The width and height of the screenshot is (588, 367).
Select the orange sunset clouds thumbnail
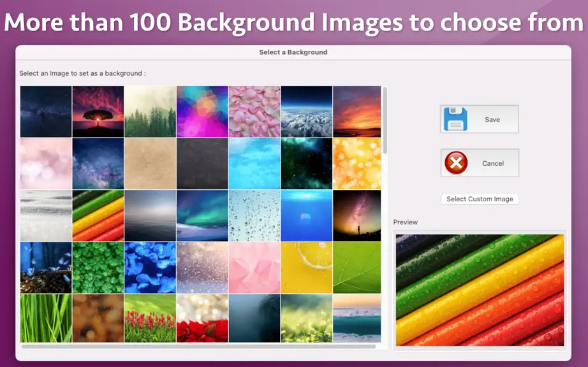click(356, 112)
